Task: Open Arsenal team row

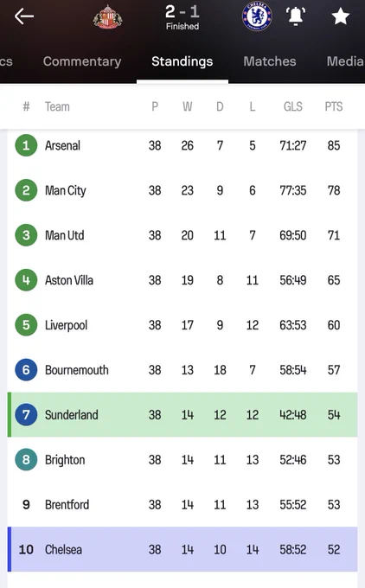Action: tap(182, 145)
